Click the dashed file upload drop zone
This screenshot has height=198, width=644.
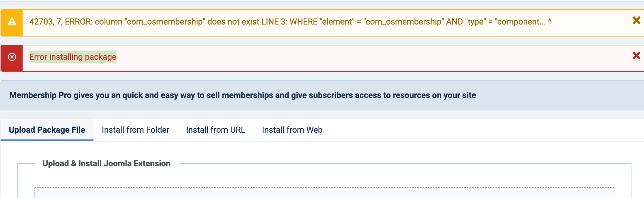point(324,193)
